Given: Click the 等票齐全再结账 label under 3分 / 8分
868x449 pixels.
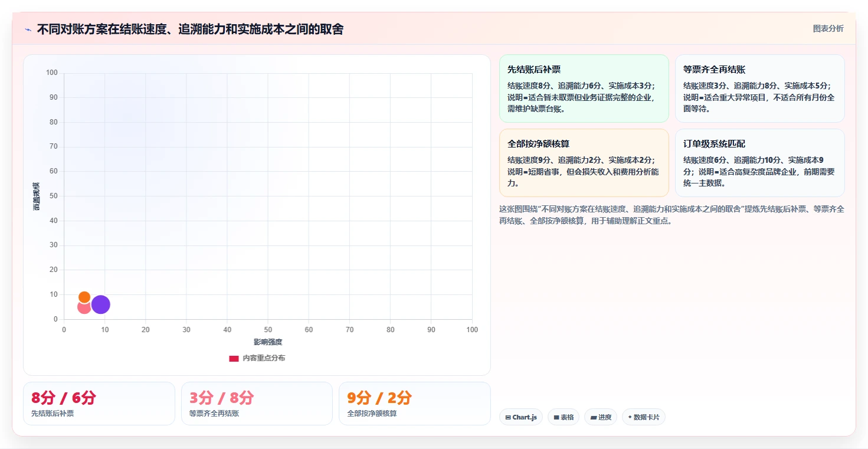Looking at the screenshot, I should coord(214,414).
